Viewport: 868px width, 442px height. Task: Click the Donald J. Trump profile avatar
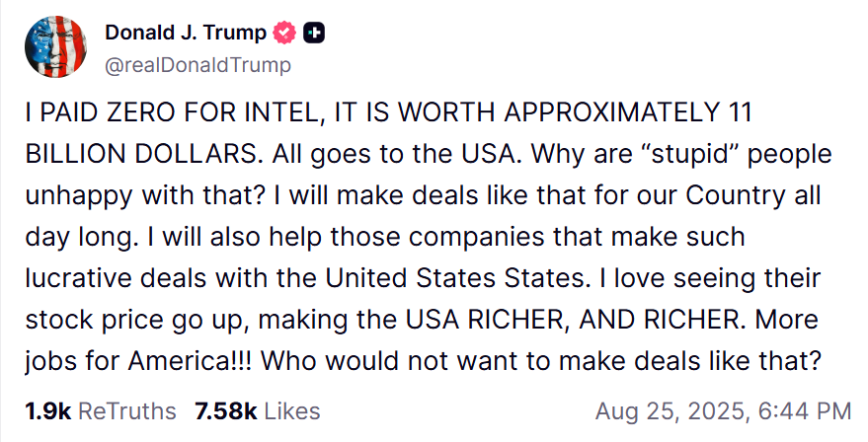click(x=52, y=47)
